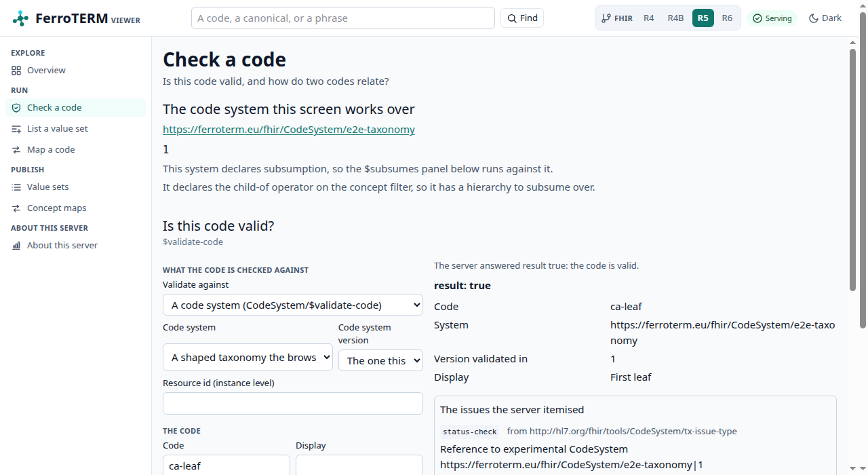Image resolution: width=868 pixels, height=475 pixels.
Task: Click 'Reference to experimental CodeSystem' message
Action: coord(534,449)
